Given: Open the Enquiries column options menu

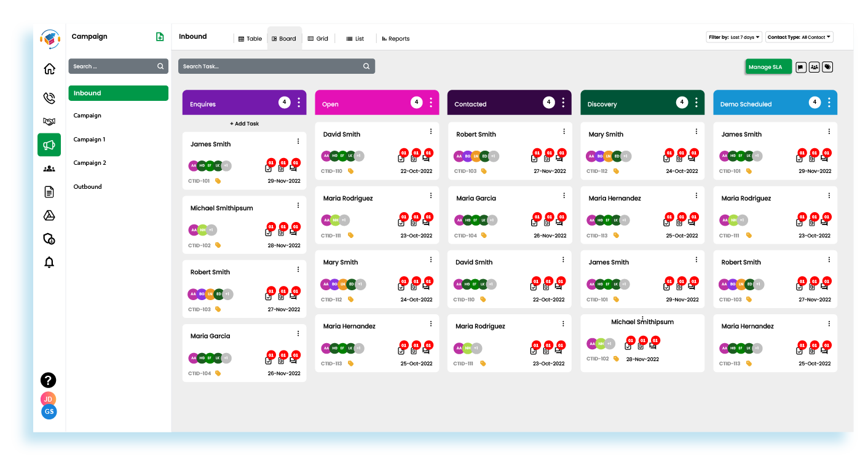Looking at the screenshot, I should [299, 103].
